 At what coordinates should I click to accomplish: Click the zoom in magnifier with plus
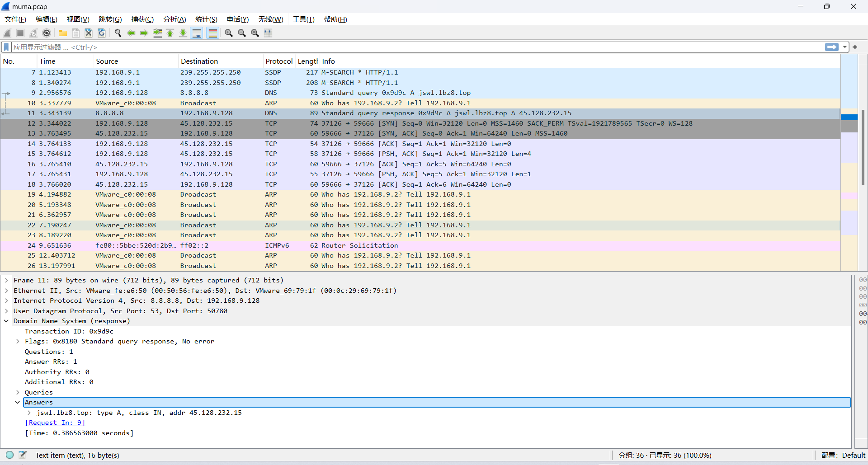[229, 33]
